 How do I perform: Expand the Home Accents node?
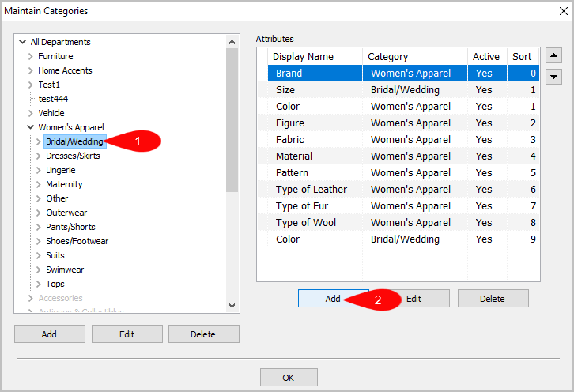30,70
